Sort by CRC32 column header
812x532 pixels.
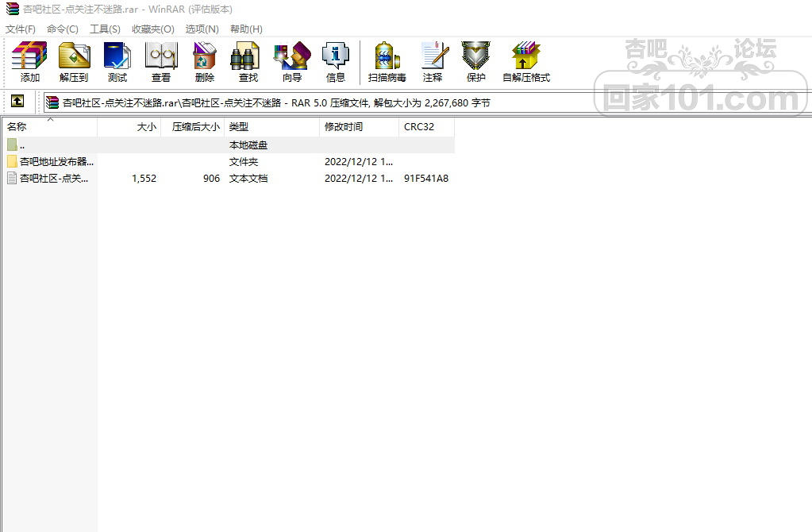pos(427,127)
